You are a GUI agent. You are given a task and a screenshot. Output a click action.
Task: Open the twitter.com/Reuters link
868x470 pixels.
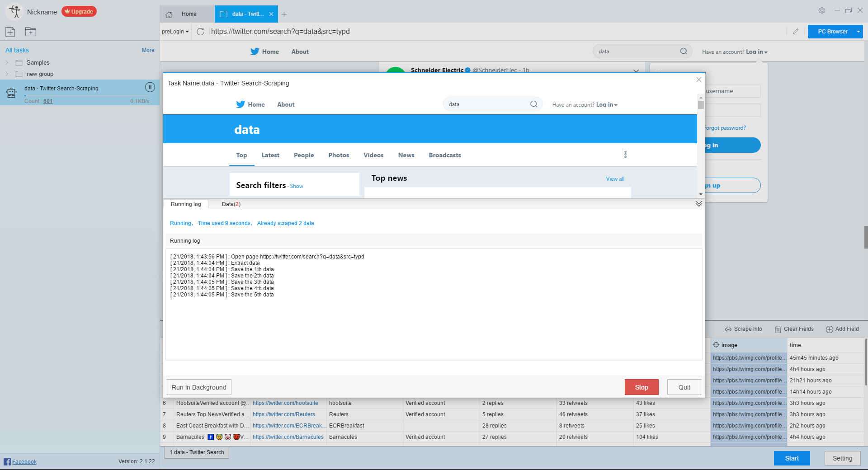point(284,414)
